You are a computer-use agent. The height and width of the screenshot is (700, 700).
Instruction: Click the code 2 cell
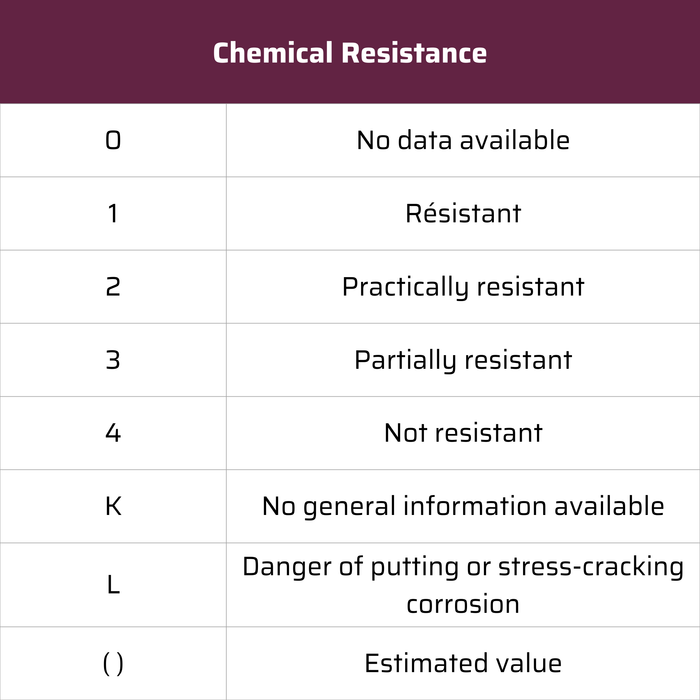[x=113, y=287]
